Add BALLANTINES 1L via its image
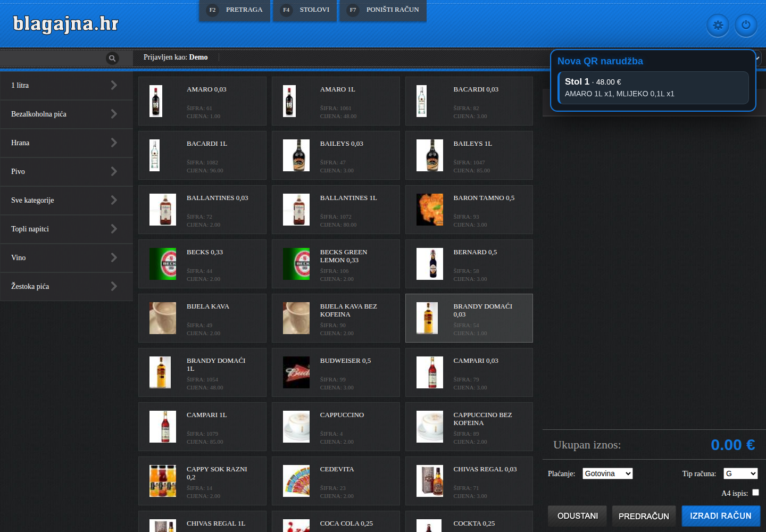Viewport: 766px width, 532px height. [296, 210]
